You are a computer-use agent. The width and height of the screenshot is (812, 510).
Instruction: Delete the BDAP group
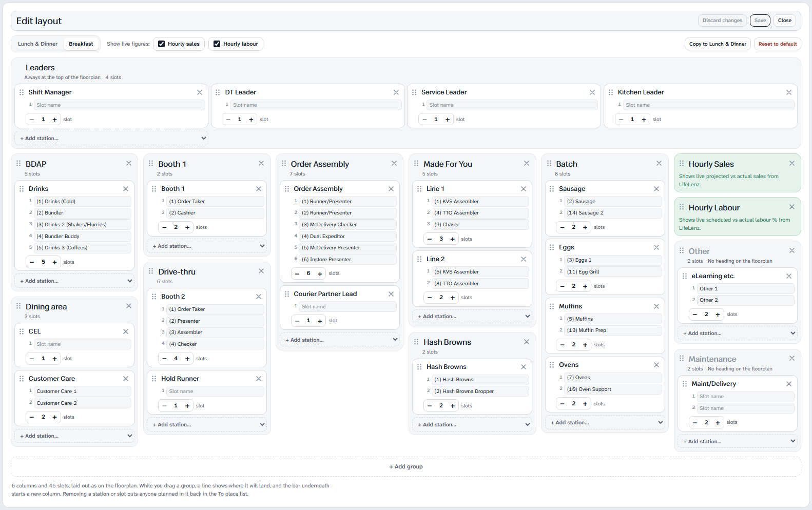point(129,163)
